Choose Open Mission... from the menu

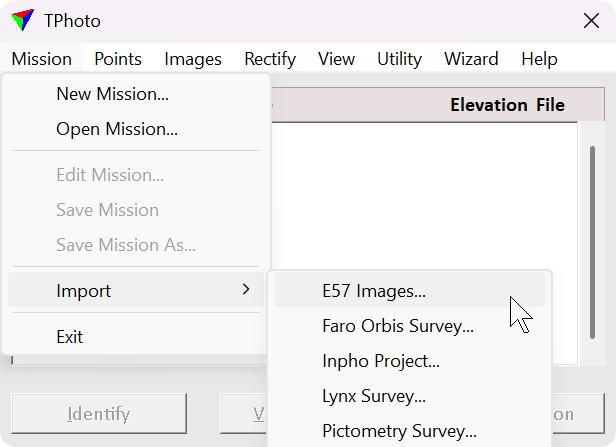[x=136, y=129]
